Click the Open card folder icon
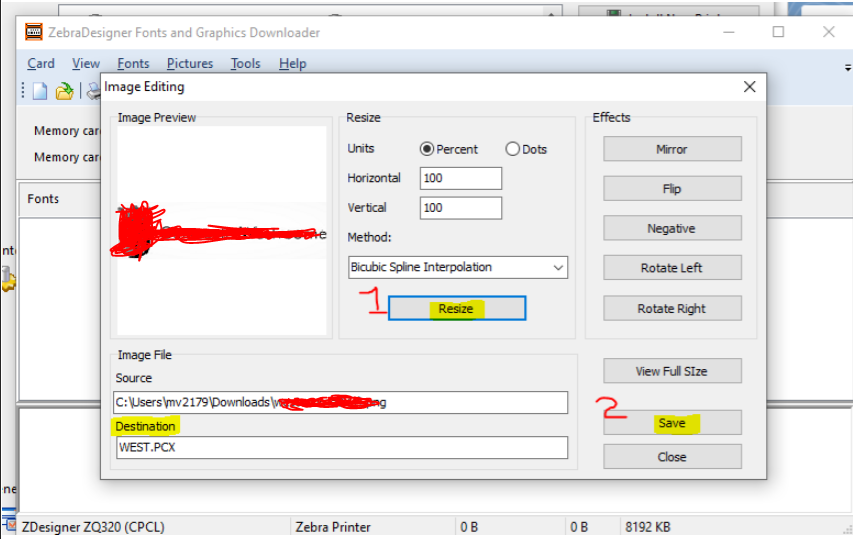 64,91
